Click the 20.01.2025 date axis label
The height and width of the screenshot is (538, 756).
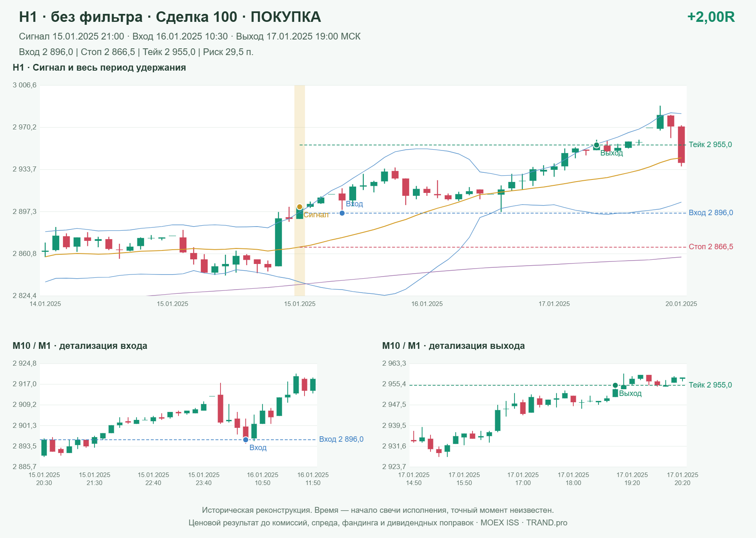681,304
